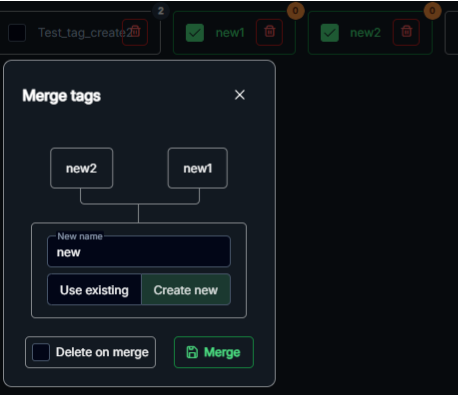
Task: Click the count badge 2 on Test_tag_create2
Action: coord(161,11)
